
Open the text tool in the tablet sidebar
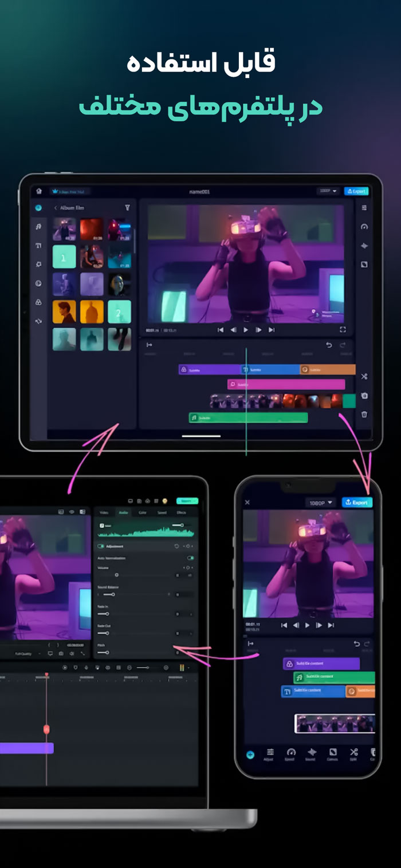point(39,246)
